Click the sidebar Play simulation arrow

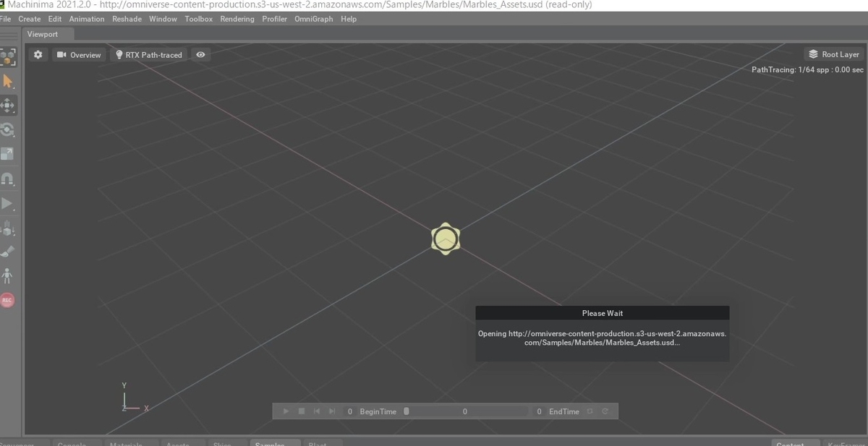pyautogui.click(x=9, y=204)
